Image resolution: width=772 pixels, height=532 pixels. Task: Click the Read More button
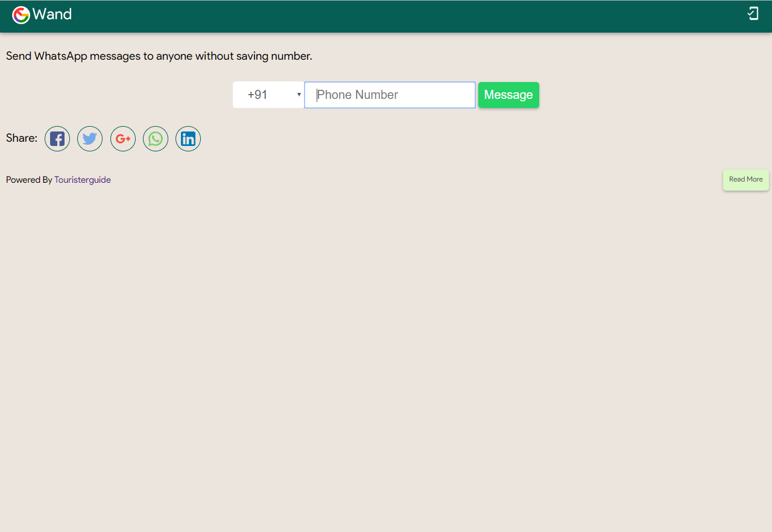coord(746,180)
